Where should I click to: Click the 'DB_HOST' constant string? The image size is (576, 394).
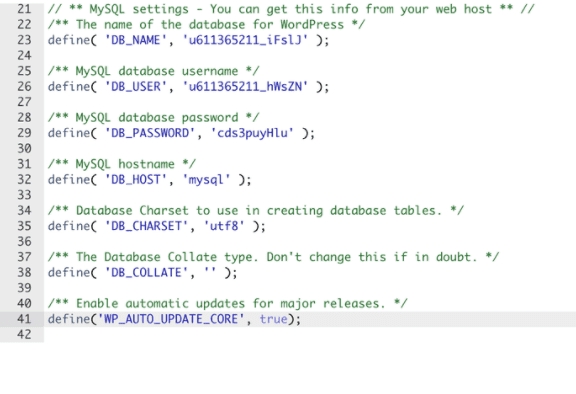(136, 179)
